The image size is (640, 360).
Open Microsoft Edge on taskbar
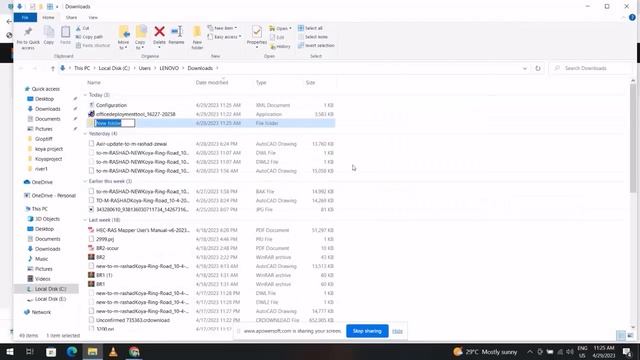point(72,351)
